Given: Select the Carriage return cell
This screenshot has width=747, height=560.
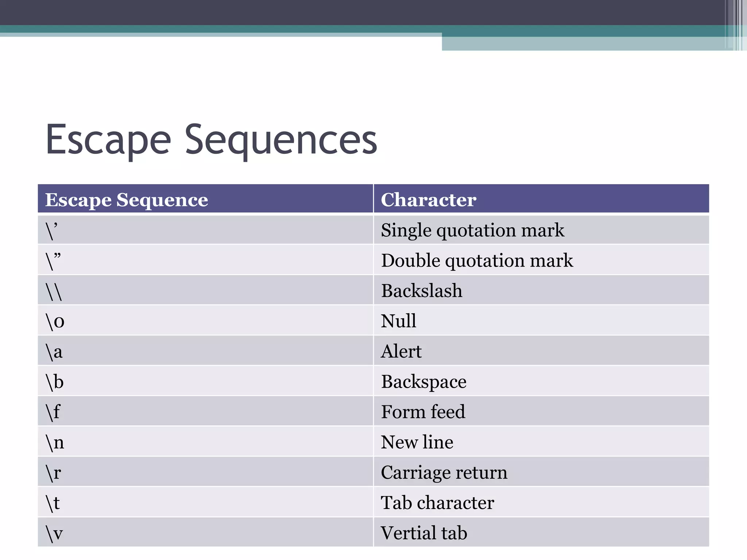Looking at the screenshot, I should click(x=444, y=472).
